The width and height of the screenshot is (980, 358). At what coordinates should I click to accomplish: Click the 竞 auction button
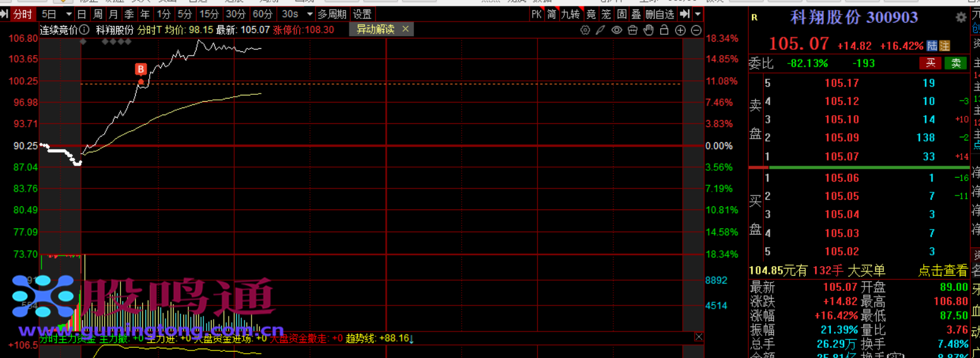(591, 14)
